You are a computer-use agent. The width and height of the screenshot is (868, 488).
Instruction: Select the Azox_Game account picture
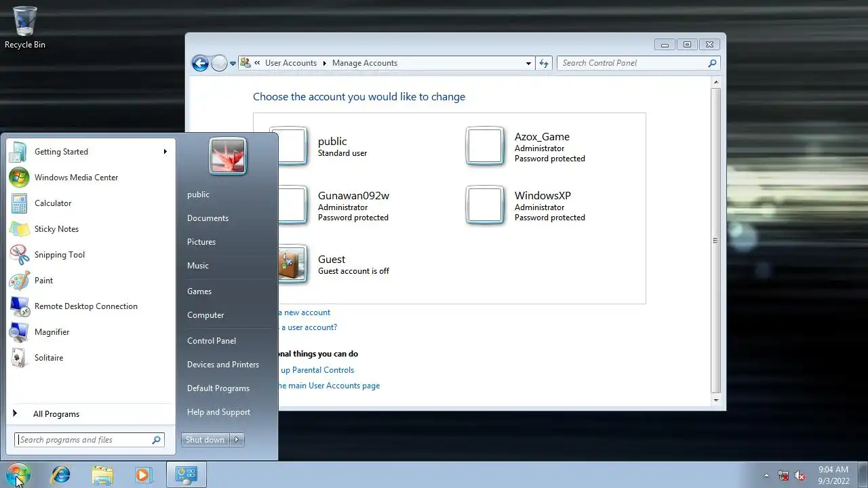pyautogui.click(x=485, y=146)
